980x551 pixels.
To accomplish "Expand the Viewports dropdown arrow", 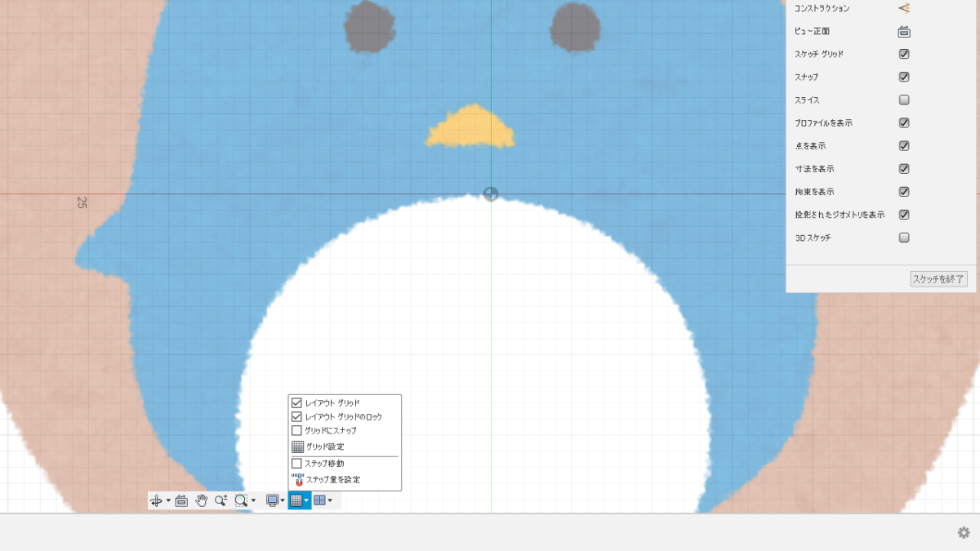I will pos(330,500).
